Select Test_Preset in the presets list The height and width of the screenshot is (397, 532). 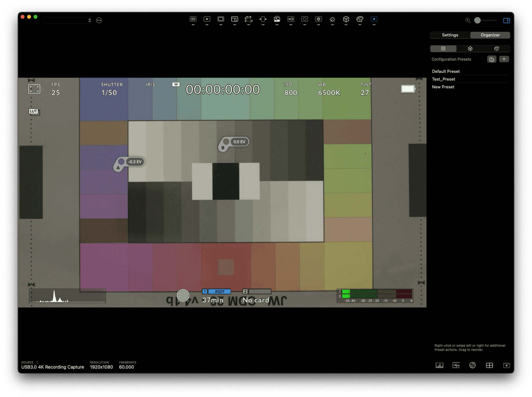pos(444,79)
